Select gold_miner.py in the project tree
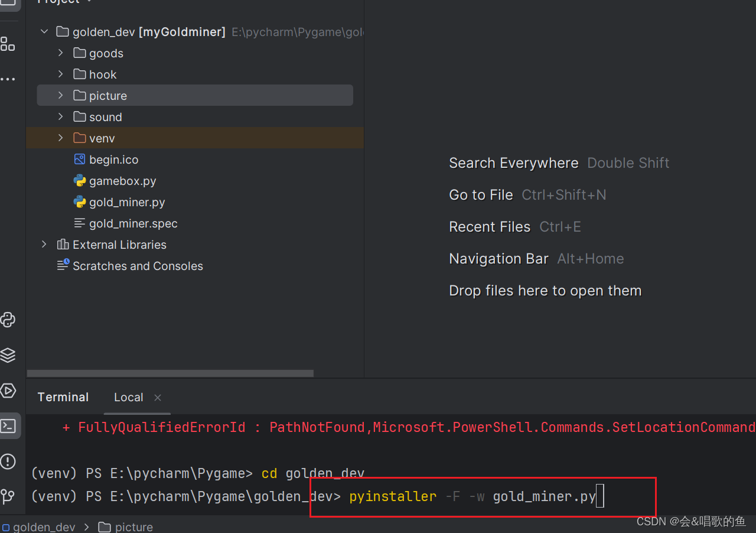Viewport: 756px width, 533px height. (x=128, y=202)
